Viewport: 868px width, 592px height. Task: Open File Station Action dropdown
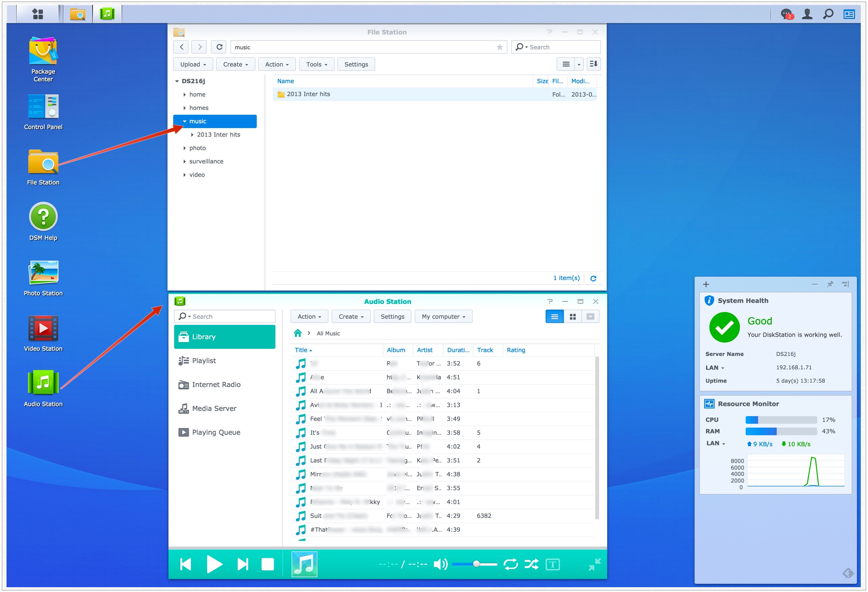pyautogui.click(x=277, y=64)
